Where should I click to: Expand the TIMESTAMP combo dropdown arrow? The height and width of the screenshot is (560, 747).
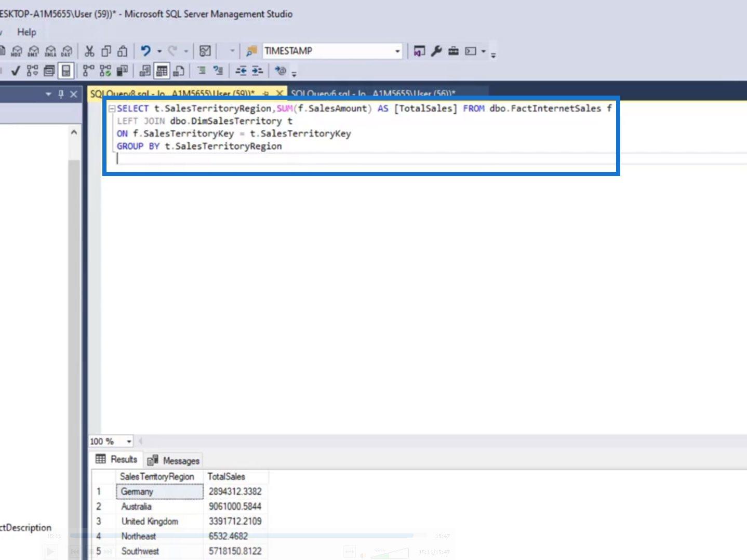397,51
